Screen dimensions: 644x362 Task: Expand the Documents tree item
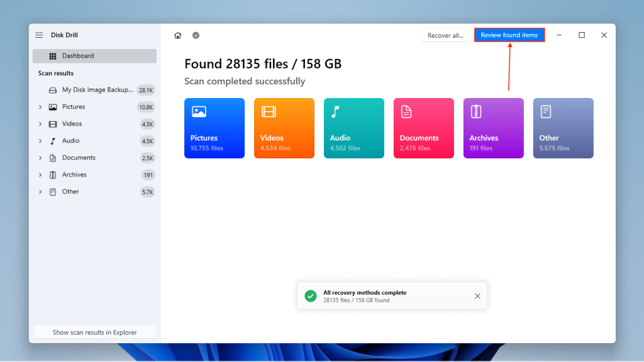(x=40, y=157)
